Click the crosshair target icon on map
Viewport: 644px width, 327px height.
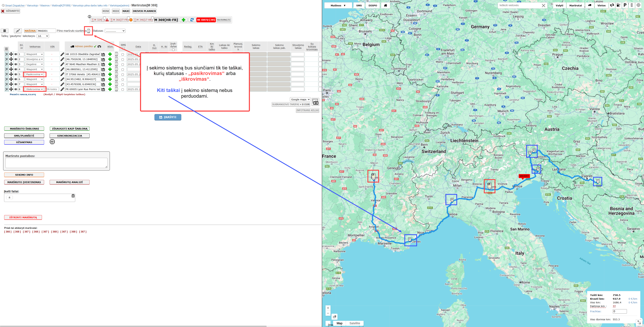638,5
